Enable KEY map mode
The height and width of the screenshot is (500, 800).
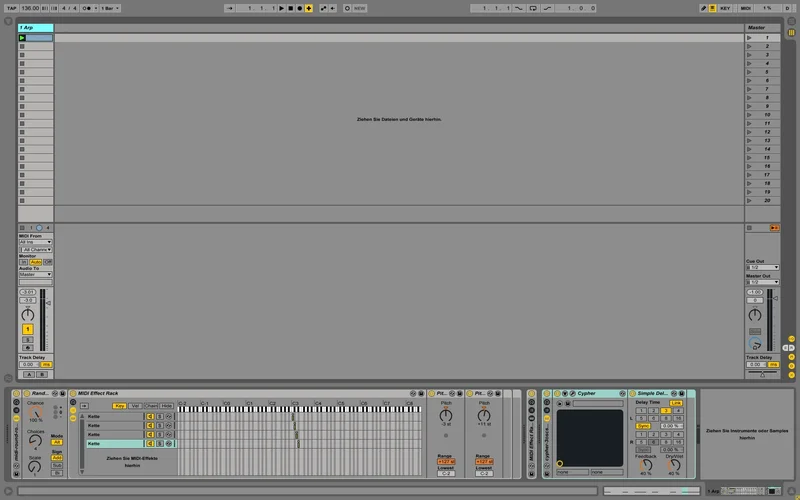(x=725, y=8)
